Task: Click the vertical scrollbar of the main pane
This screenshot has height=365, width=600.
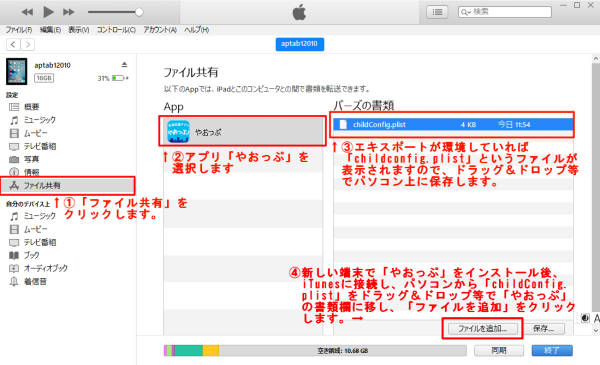Action: coord(596,187)
